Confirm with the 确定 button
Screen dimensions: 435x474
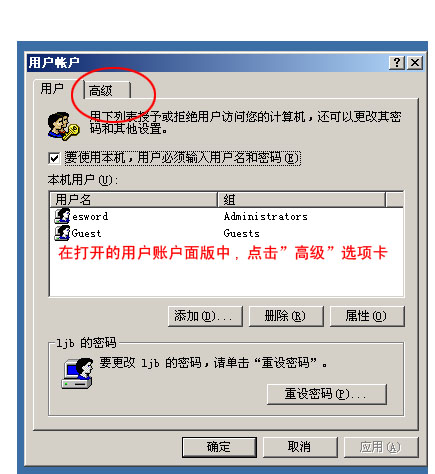click(x=219, y=447)
